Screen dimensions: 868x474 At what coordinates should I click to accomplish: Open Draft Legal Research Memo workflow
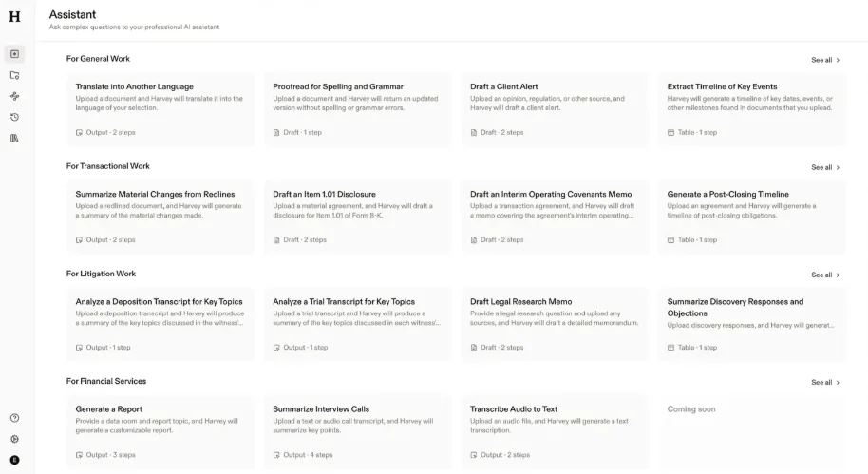pyautogui.click(x=555, y=325)
